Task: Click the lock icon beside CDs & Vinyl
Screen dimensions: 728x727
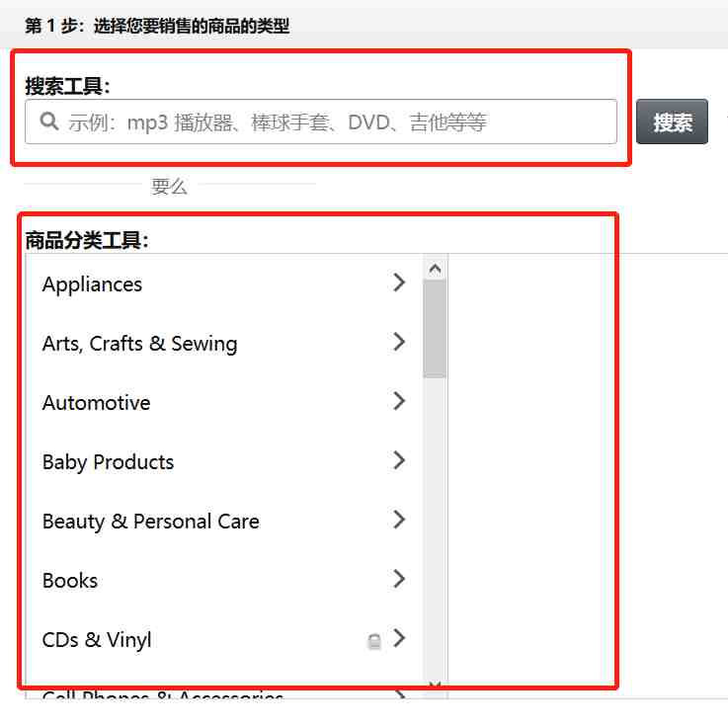Action: pyautogui.click(x=374, y=641)
